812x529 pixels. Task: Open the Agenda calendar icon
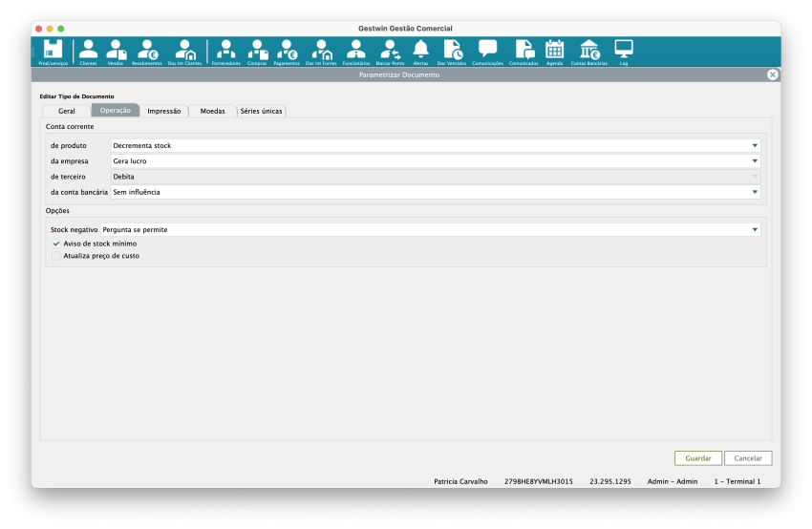[x=554, y=51]
